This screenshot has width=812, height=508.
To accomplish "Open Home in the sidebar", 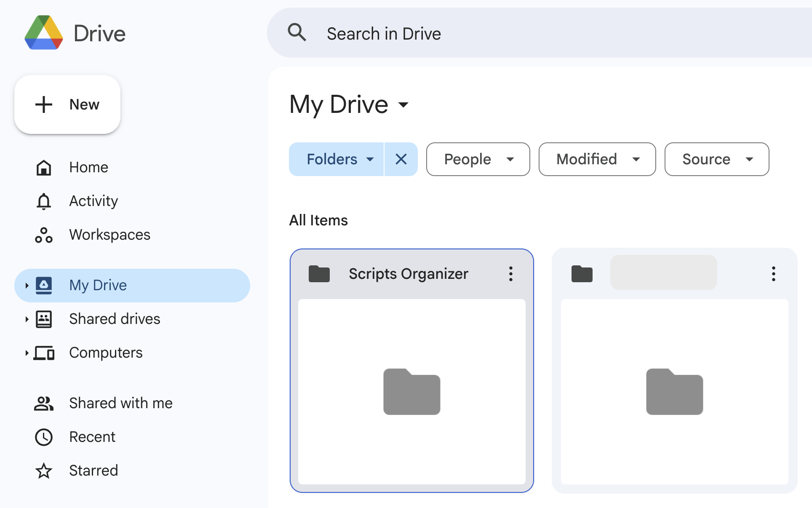I will (x=132, y=167).
